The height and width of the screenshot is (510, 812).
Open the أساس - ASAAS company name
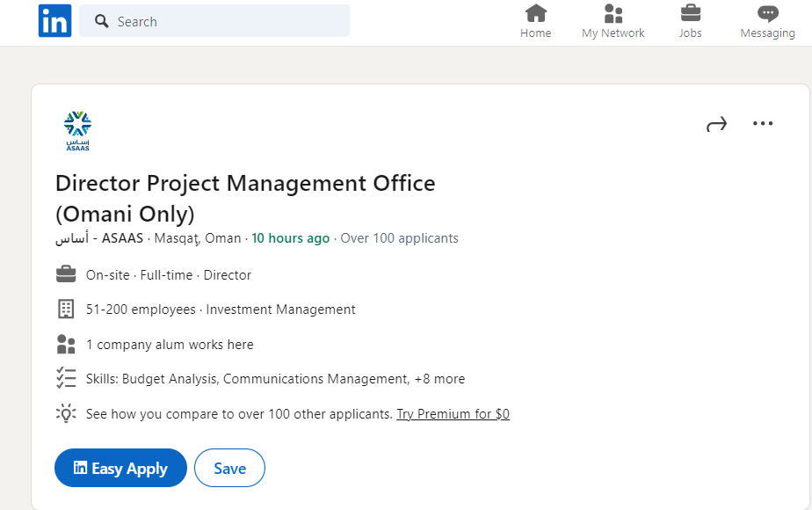(99, 238)
